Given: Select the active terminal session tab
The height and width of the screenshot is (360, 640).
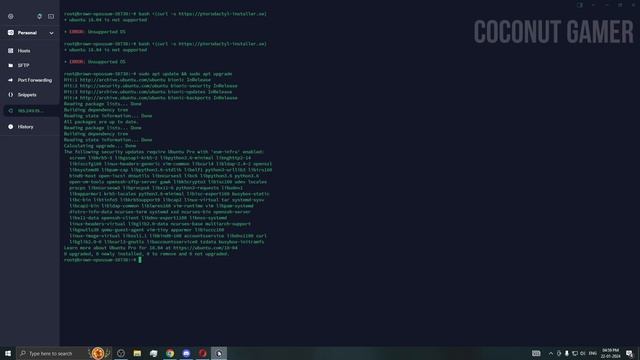Looking at the screenshot, I should point(31,111).
